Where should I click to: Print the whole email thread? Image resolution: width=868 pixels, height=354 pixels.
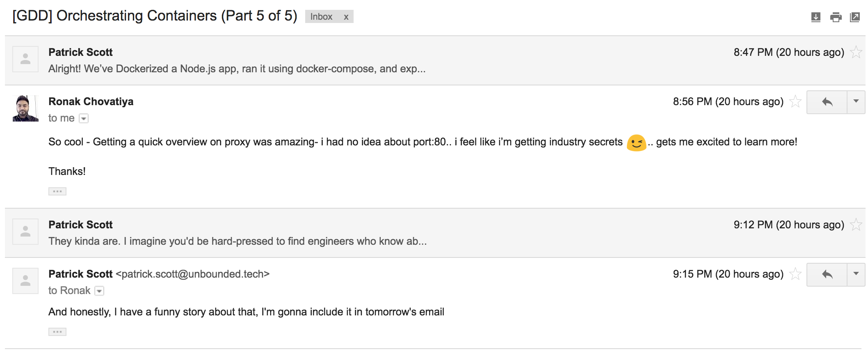(x=836, y=17)
